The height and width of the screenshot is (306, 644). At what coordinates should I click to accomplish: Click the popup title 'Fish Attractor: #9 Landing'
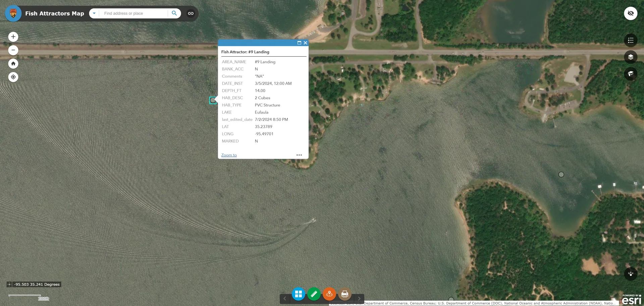[x=245, y=52]
